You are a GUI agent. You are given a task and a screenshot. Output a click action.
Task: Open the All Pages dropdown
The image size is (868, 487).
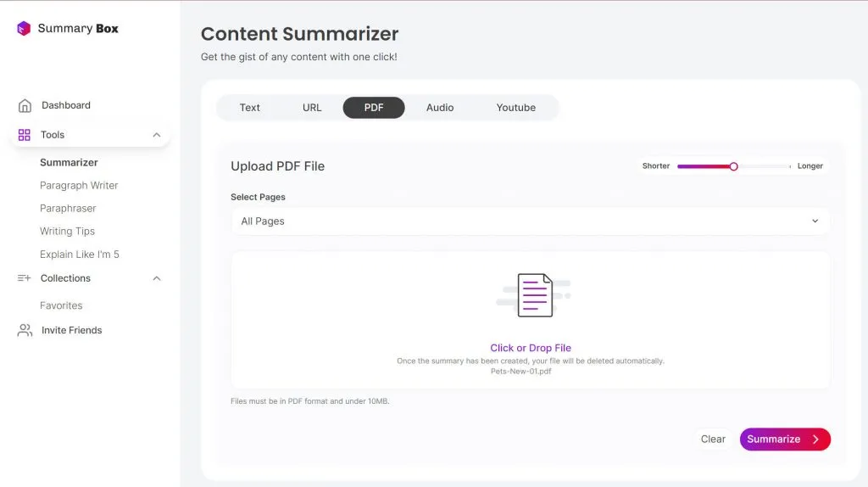(530, 221)
